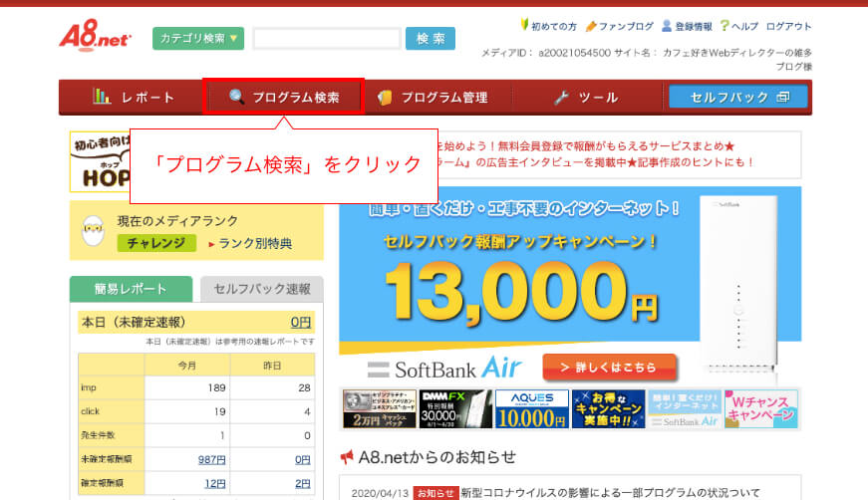Click the A8.net logo
868x500 pixels.
[x=96, y=36]
